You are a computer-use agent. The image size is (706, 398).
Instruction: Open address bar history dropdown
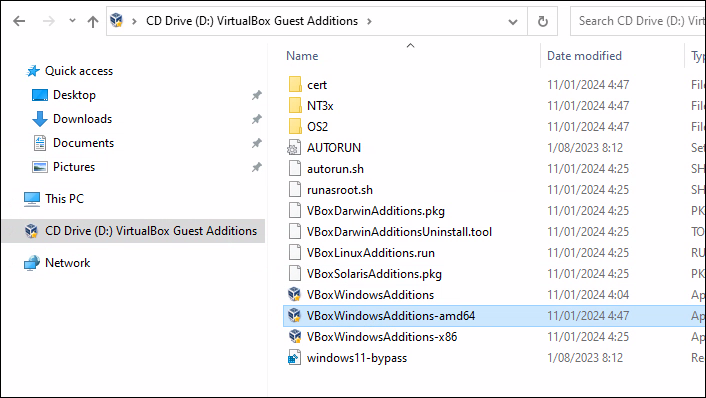pyautogui.click(x=512, y=21)
